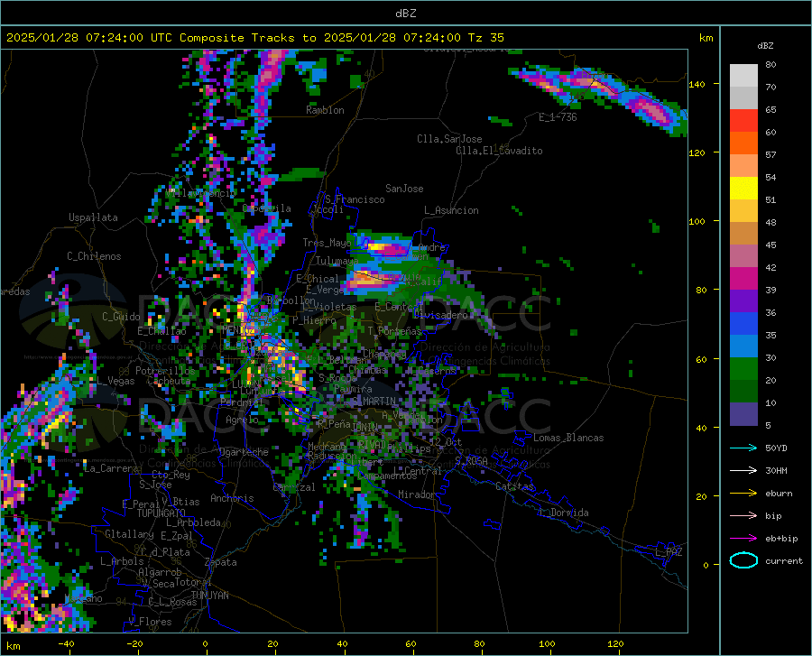This screenshot has height=656, width=812.
Task: Click the eburn legend label
Action: (779, 494)
